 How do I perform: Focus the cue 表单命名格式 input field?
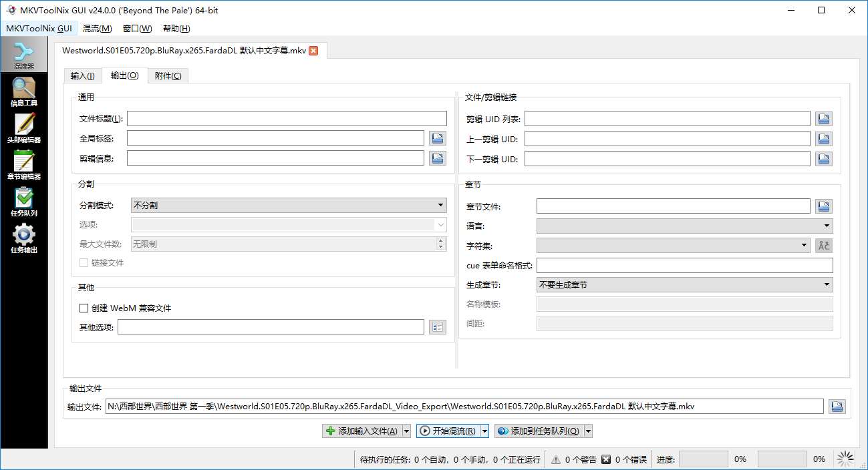[x=685, y=266]
